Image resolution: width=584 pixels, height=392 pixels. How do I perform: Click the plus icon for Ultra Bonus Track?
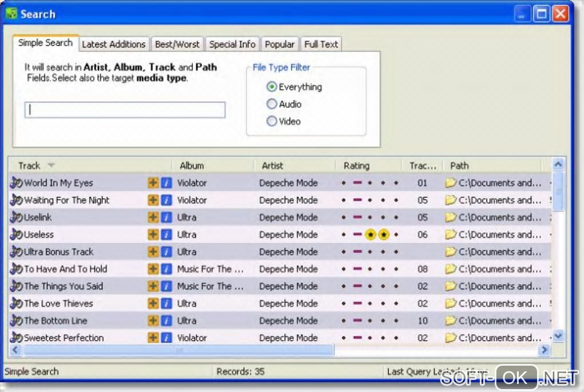153,252
